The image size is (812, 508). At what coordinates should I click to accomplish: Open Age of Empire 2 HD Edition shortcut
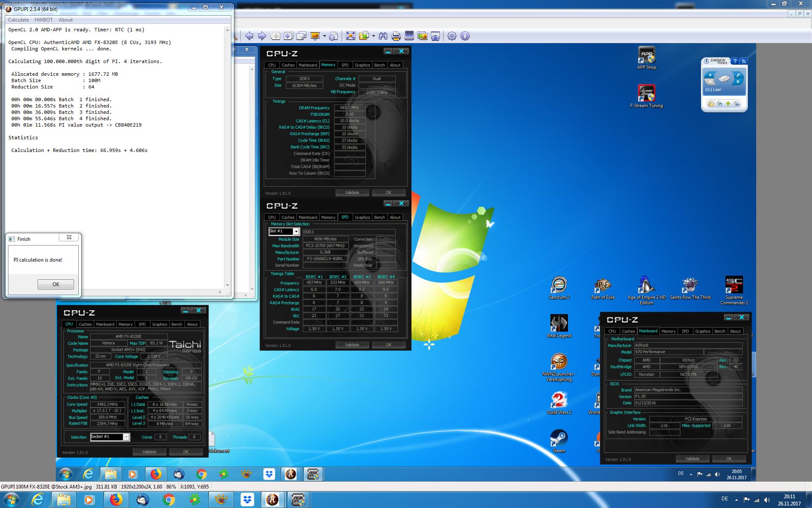pos(646,291)
